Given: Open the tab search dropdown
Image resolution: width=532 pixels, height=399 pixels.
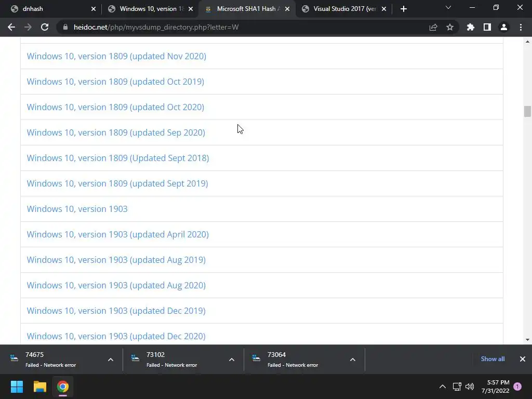Looking at the screenshot, I should click(x=448, y=7).
